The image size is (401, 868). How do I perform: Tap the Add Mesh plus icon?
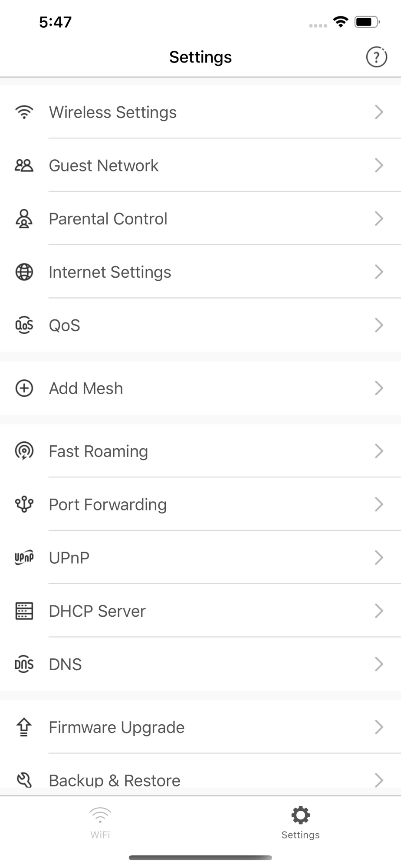[24, 388]
